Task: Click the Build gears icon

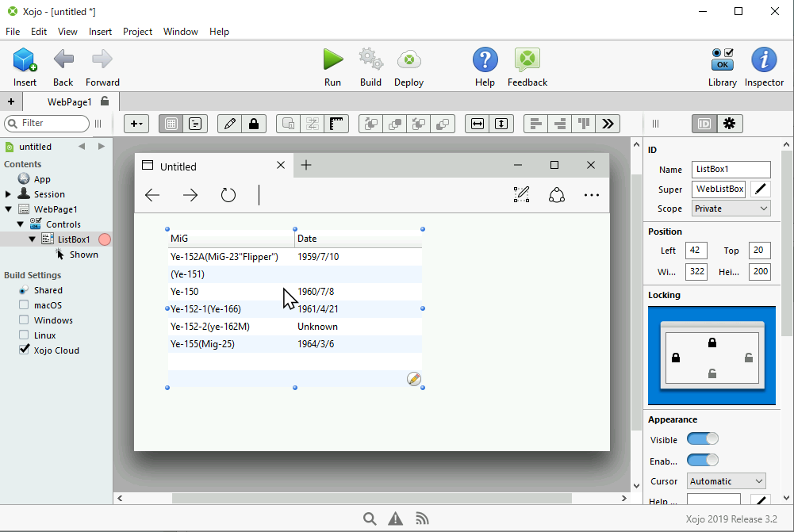Action: [370, 59]
